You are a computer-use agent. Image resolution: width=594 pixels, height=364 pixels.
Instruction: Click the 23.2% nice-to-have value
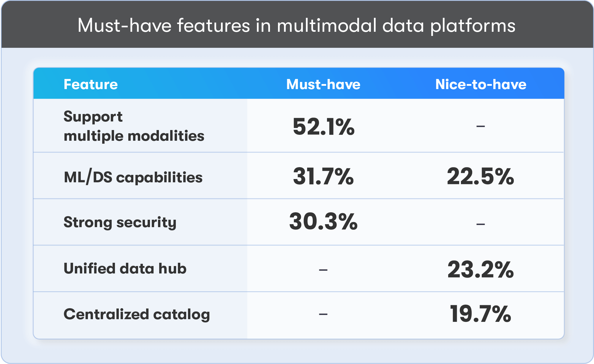pos(480,270)
